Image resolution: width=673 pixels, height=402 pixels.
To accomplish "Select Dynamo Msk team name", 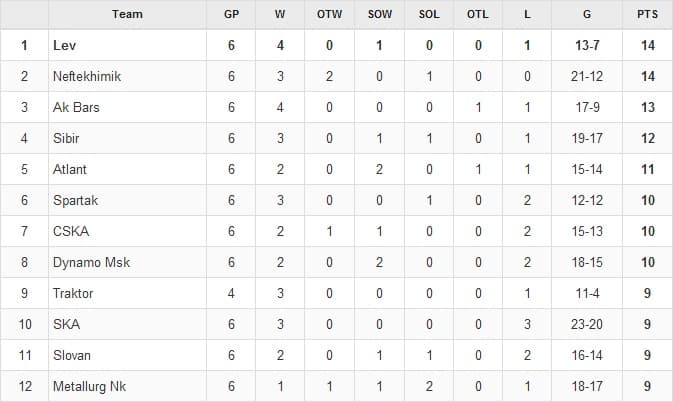I will 91,262.
